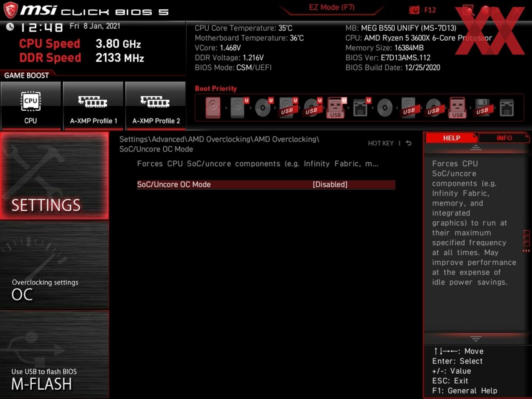Select the SoC/Uncore OC Mode setting label
This screenshot has height=399, width=532.
pyautogui.click(x=174, y=185)
